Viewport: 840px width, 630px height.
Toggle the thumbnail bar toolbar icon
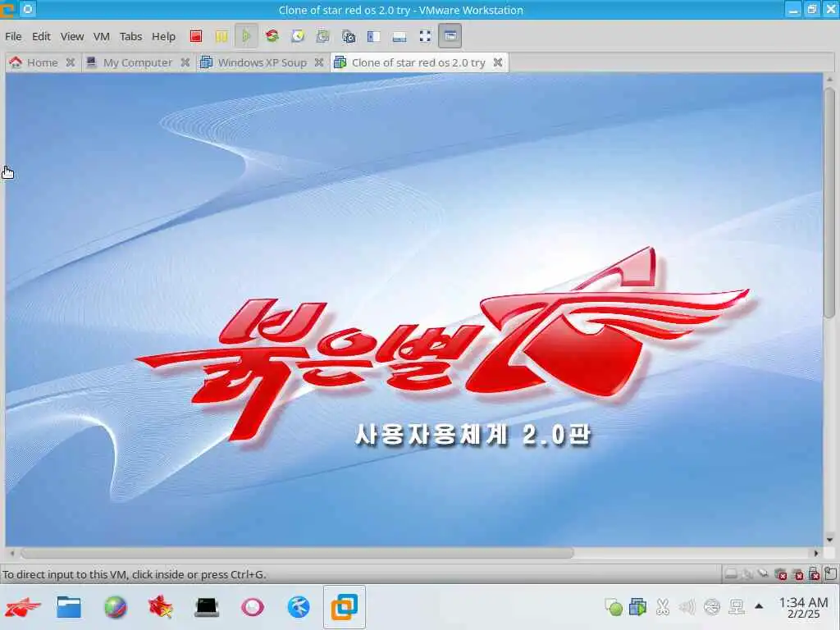(x=399, y=36)
